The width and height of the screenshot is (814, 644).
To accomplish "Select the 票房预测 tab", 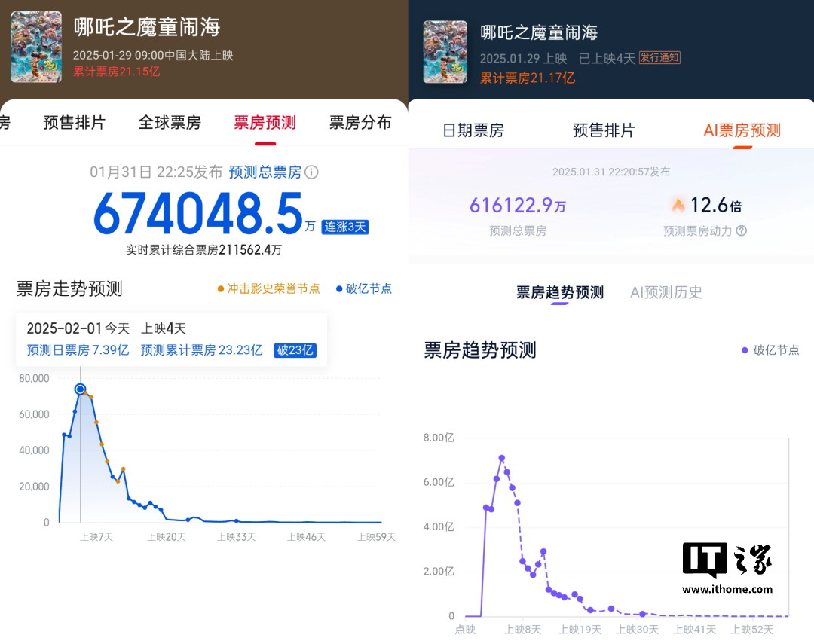I will (x=265, y=123).
